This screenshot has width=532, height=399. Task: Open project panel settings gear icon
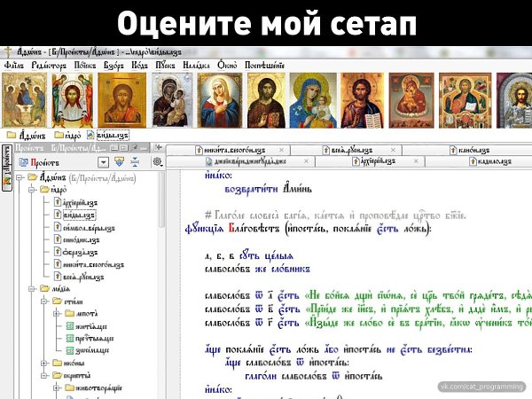157,162
